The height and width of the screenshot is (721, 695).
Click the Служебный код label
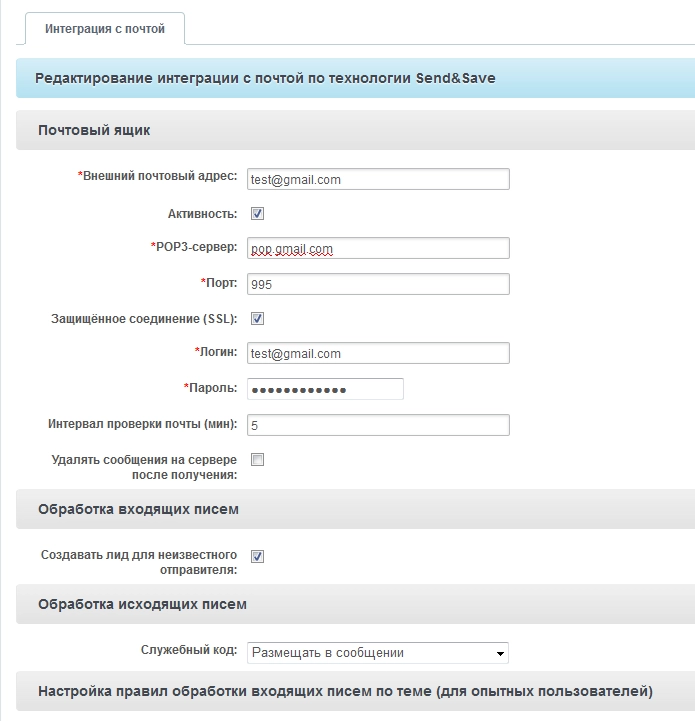click(189, 651)
